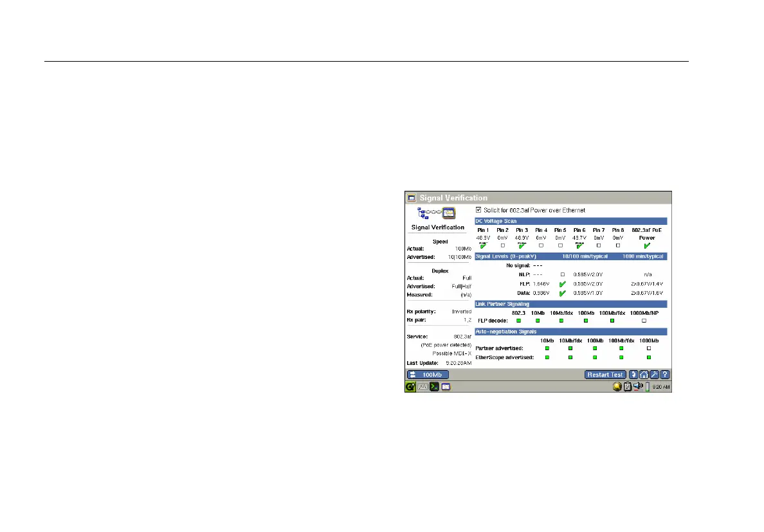764x532 pixels.
Task: Click the Pin 1 green check indicator
Action: [x=484, y=245]
